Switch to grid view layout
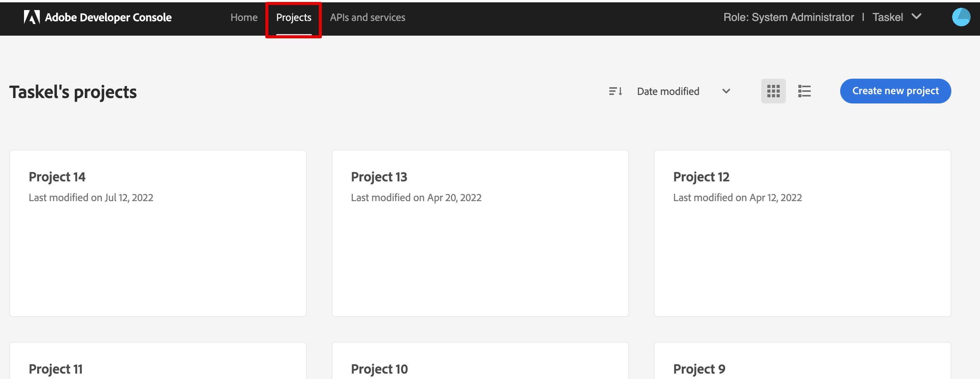 (773, 91)
